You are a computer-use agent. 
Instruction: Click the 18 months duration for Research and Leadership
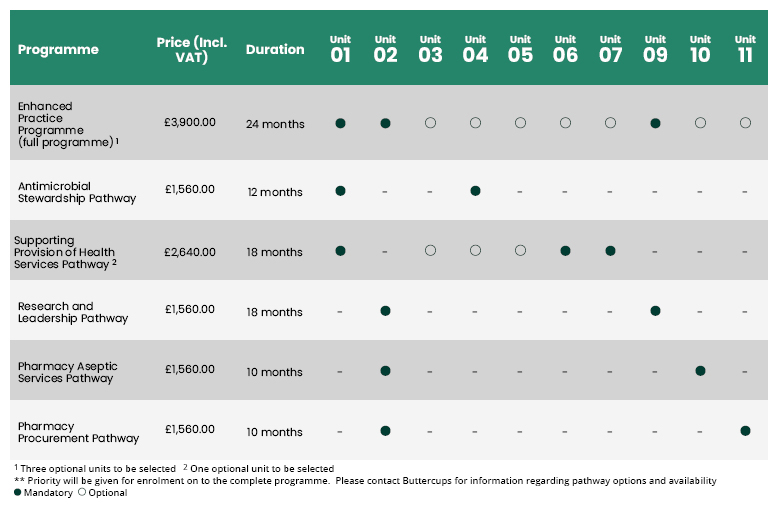coord(274,312)
